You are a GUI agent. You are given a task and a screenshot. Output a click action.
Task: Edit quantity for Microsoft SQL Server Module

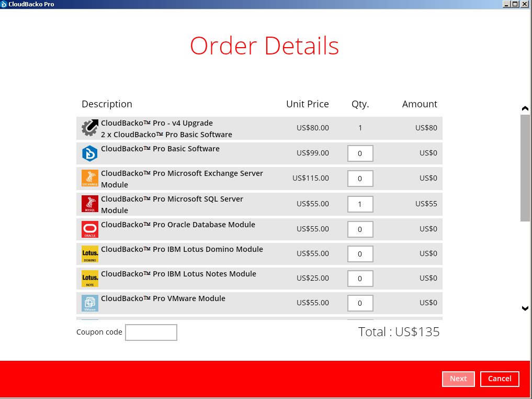(360, 204)
